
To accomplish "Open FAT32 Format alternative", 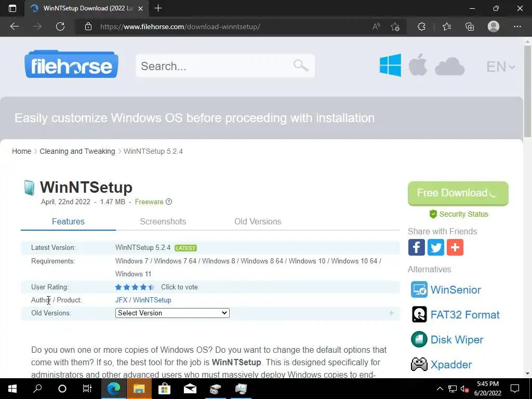I will tap(465, 314).
